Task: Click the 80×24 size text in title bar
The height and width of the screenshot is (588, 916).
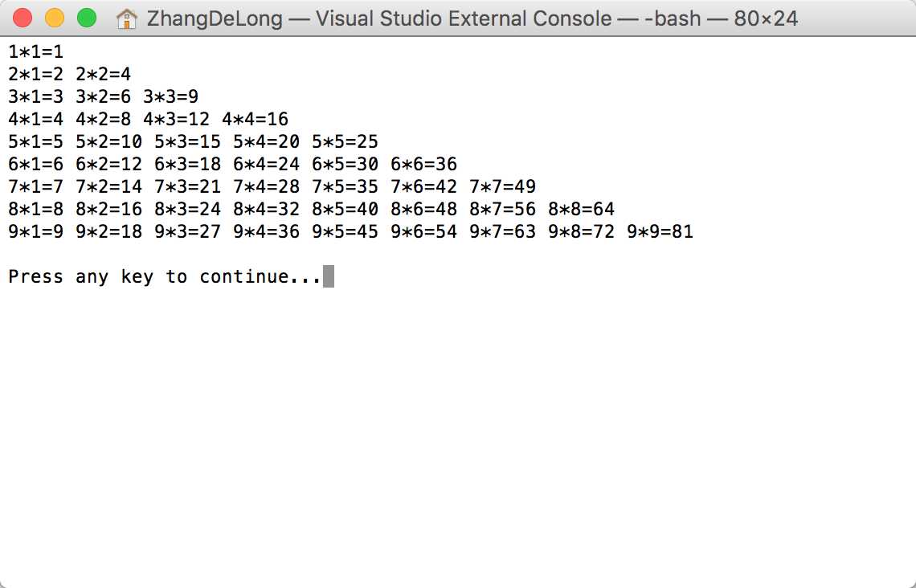Action: 766,18
